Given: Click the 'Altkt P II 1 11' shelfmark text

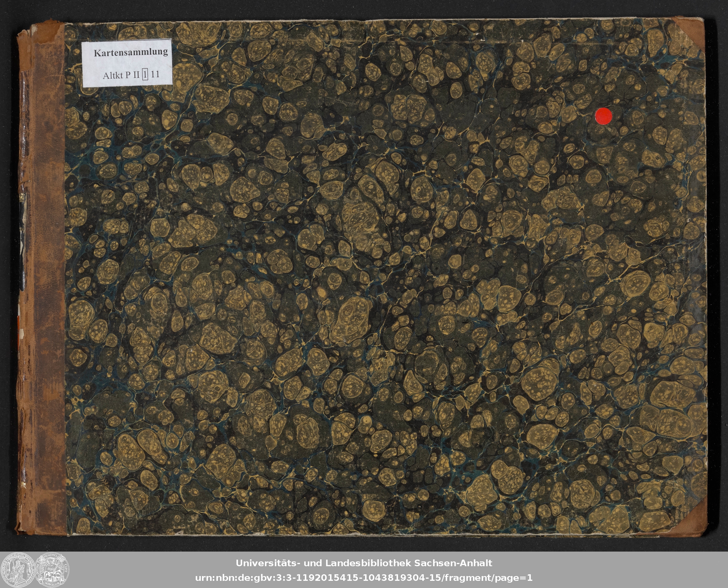Looking at the screenshot, I should [x=131, y=75].
